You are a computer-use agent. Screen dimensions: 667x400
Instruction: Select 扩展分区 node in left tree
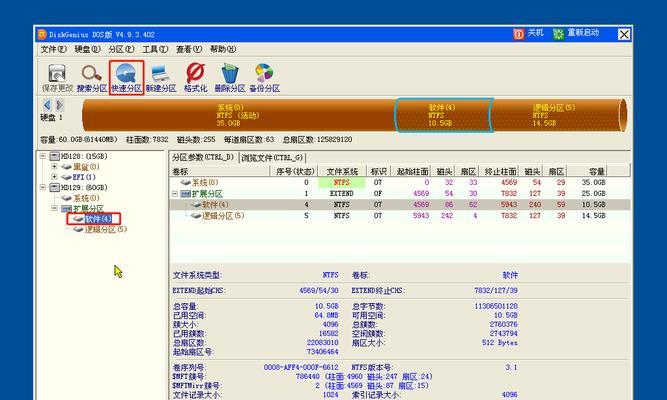(x=88, y=208)
